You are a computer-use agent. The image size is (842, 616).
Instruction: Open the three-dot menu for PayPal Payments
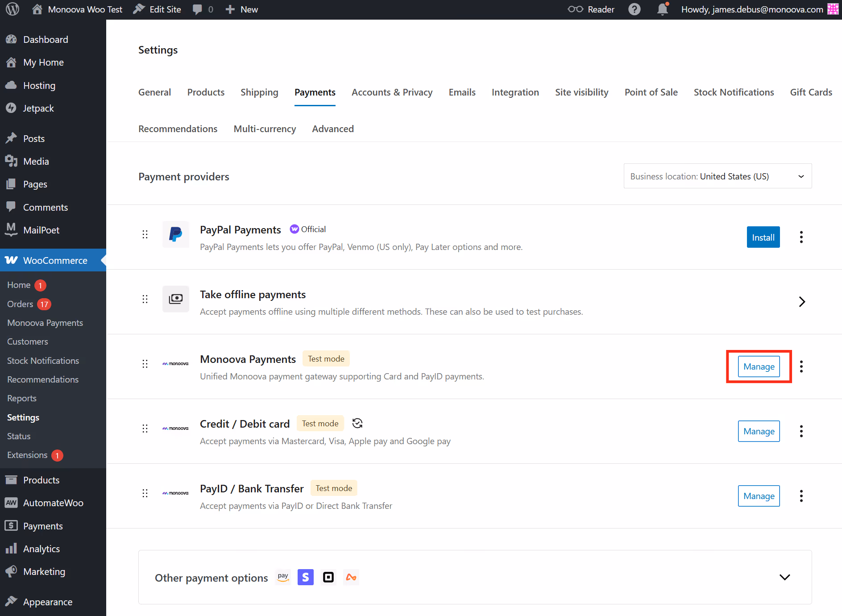(801, 237)
